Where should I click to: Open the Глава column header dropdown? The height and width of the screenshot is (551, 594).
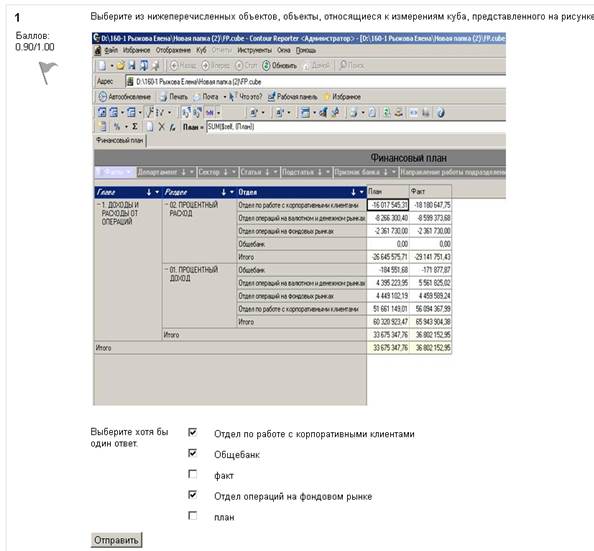157,193
